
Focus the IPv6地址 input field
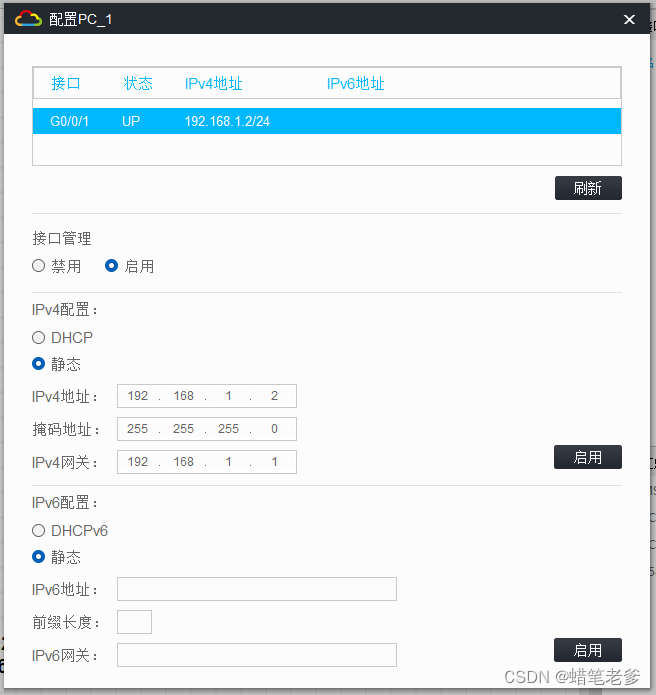point(257,589)
